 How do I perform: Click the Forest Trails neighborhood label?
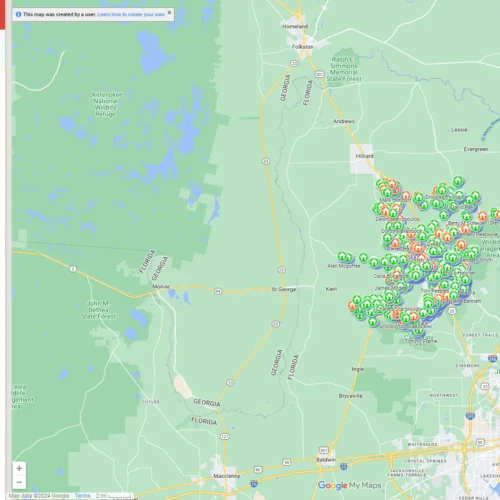tap(480, 335)
